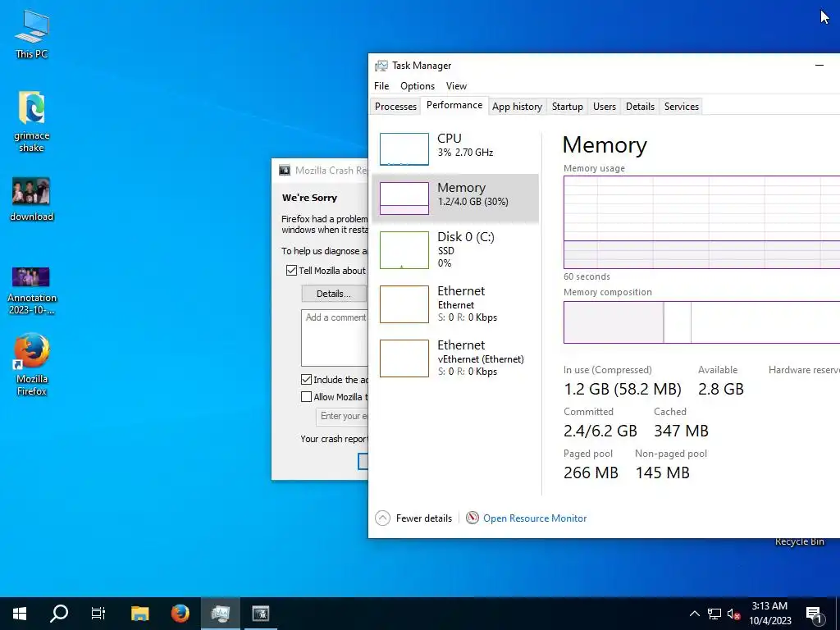The image size is (840, 630).
Task: Show hidden system tray icons
Action: (694, 614)
